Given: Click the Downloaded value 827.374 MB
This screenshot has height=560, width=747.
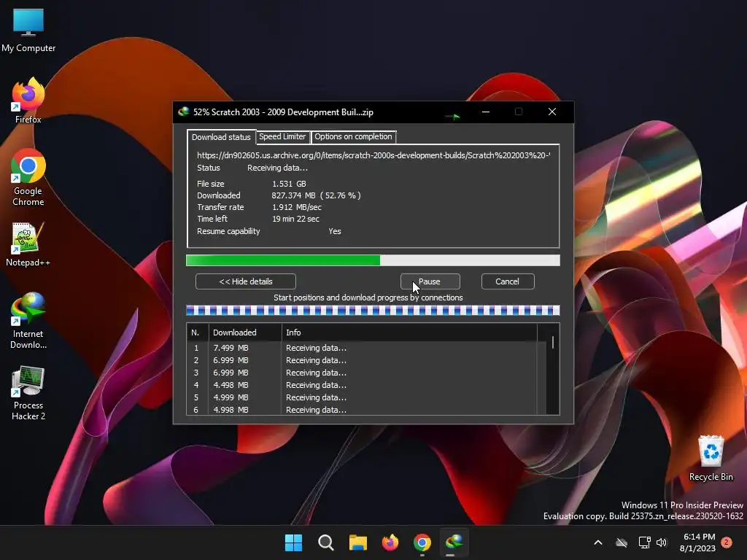Looking at the screenshot, I should 317,195.
